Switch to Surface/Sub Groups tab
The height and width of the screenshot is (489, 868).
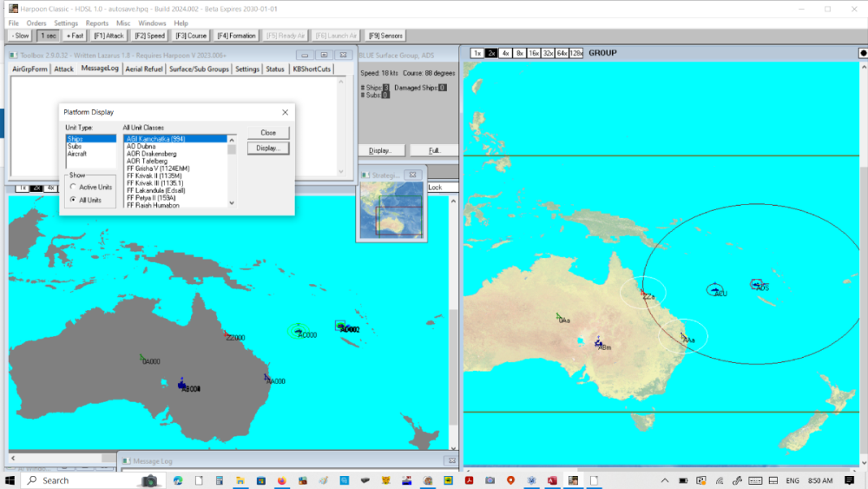199,69
